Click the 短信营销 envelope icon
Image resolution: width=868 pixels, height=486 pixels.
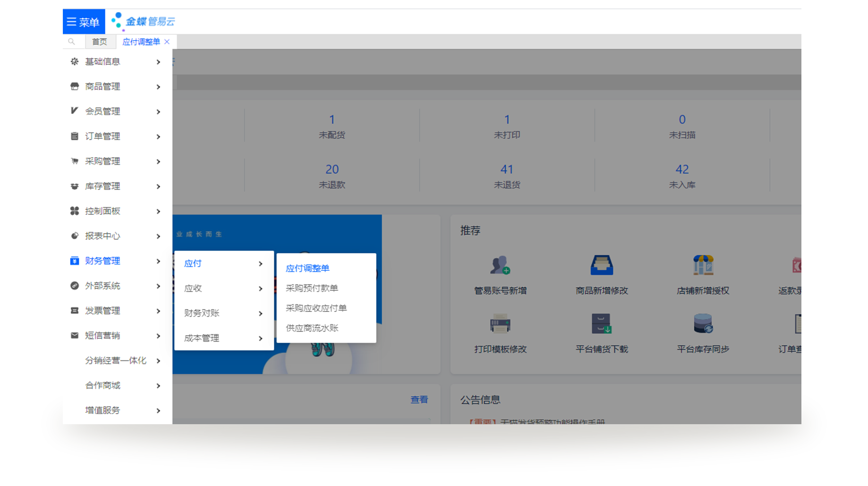click(x=74, y=335)
